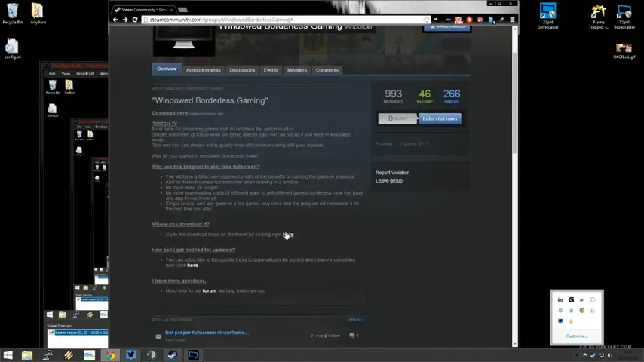Click the Enter chat room button
This screenshot has width=644, height=362.
(x=440, y=118)
